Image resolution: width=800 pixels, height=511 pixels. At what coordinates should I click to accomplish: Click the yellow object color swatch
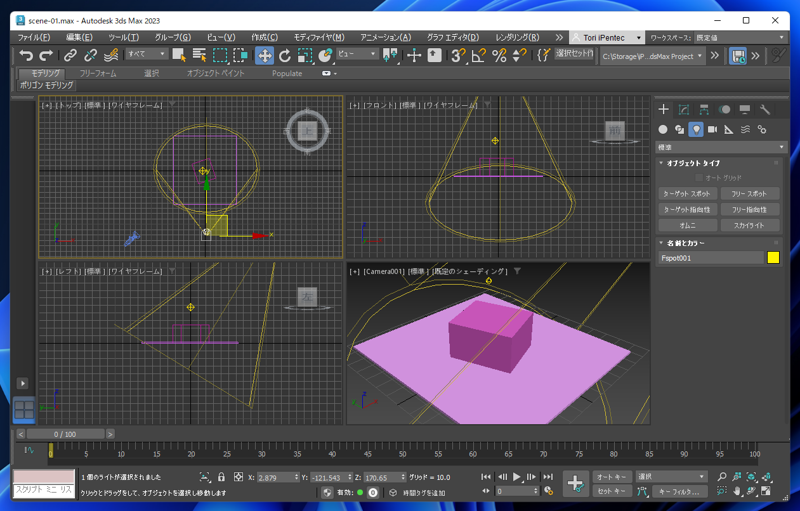(x=773, y=258)
